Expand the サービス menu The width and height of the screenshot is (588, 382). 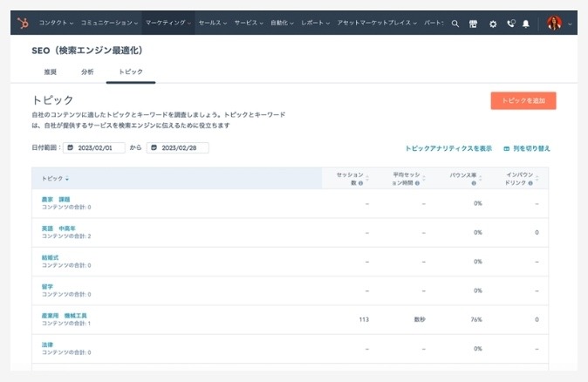click(x=249, y=23)
